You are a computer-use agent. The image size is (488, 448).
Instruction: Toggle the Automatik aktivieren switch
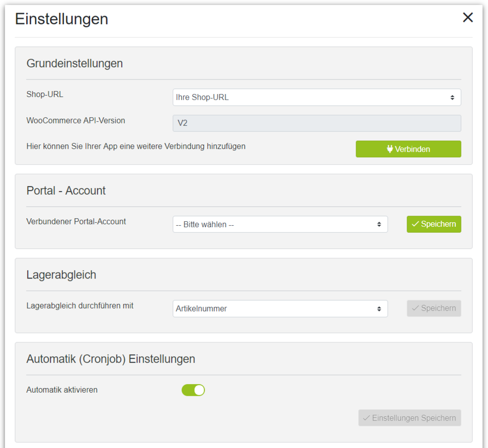tap(193, 390)
